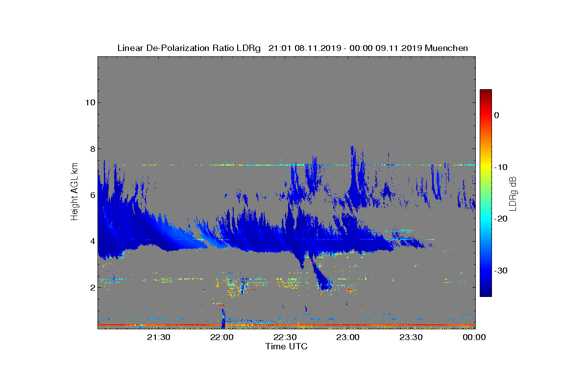Click the 'Height AGL km' axis label
Image resolution: width=588 pixels, height=392 pixels.
74,192
